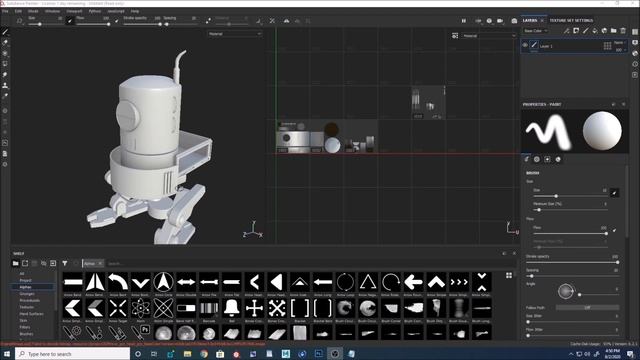Viewport: 640px width, 360px height.
Task: Add smart material sphere icon in Layers
Action: pyautogui.click(x=604, y=31)
